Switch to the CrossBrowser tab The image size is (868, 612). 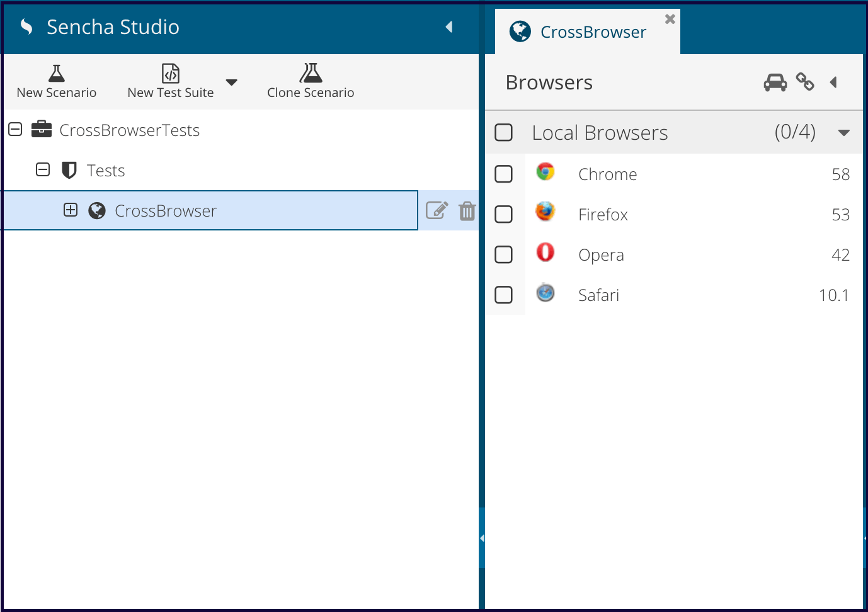pyautogui.click(x=587, y=31)
